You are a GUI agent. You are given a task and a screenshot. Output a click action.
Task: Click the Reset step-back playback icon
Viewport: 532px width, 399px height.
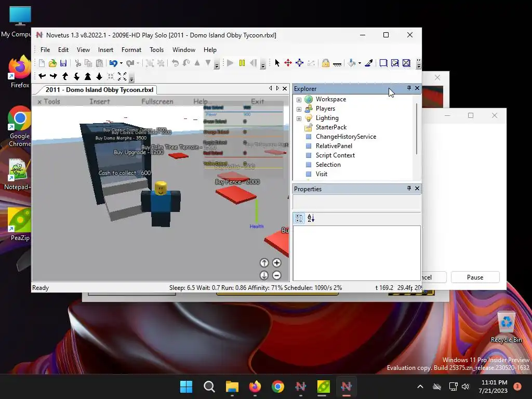click(253, 63)
